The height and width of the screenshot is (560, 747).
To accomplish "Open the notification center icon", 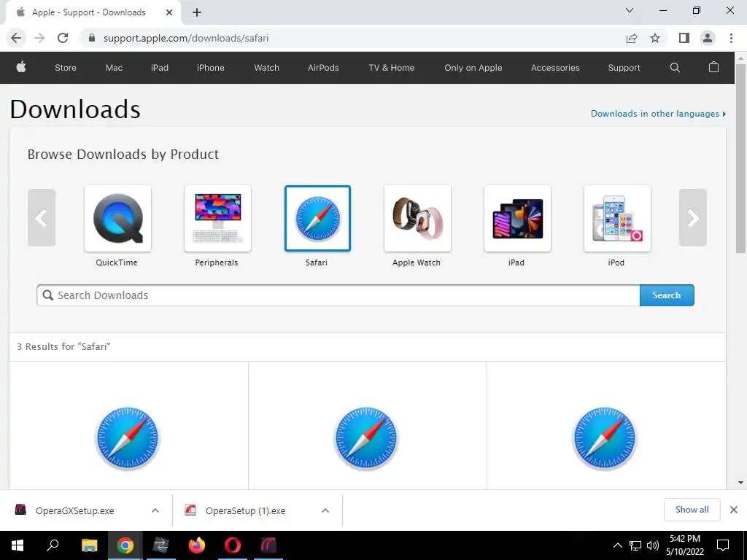I will (723, 545).
